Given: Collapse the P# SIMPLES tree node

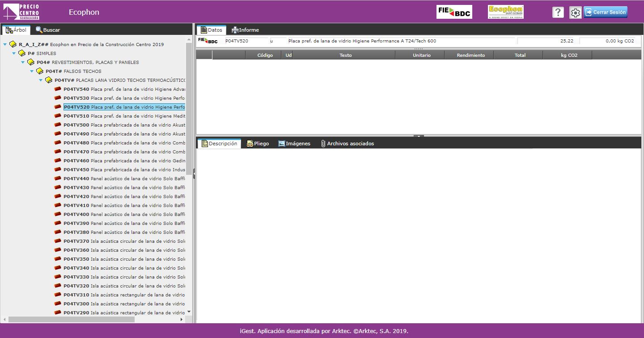Looking at the screenshot, I should pyautogui.click(x=14, y=53).
